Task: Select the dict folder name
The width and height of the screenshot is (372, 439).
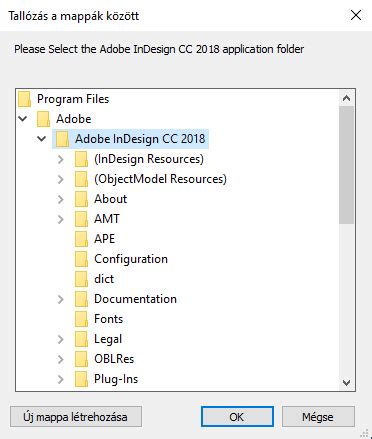Action: pos(104,279)
